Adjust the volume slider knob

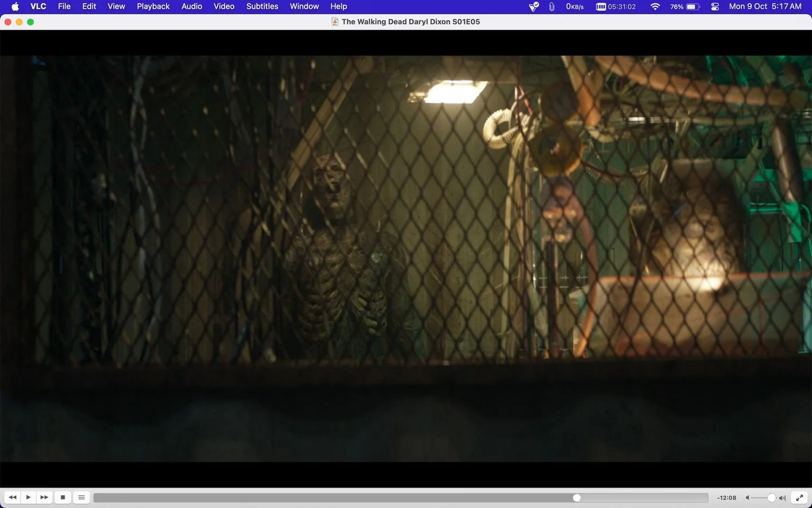[x=771, y=498]
